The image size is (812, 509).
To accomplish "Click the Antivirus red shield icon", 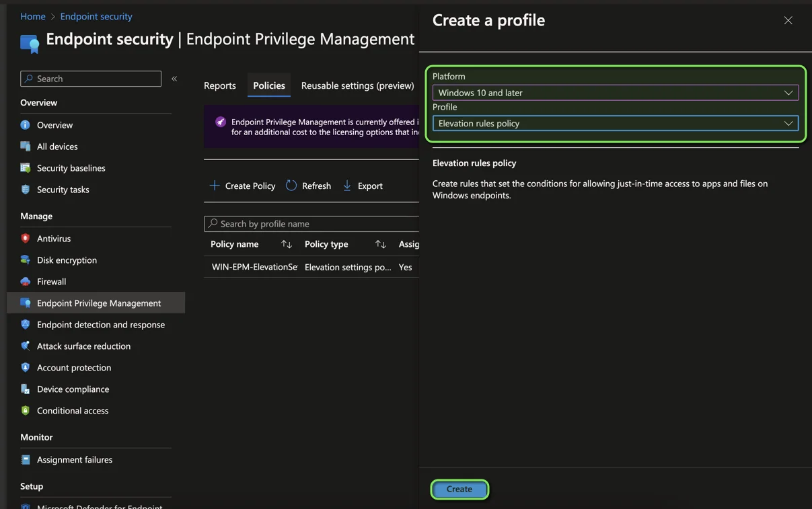I will coord(26,239).
